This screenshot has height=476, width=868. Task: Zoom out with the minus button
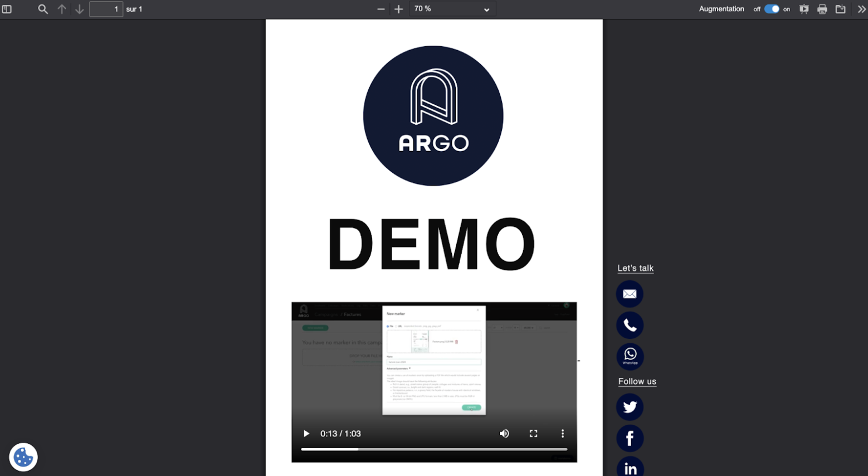point(381,9)
